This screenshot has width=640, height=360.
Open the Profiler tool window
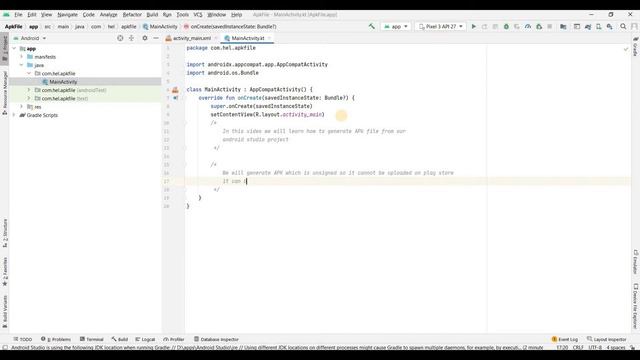(x=174, y=339)
